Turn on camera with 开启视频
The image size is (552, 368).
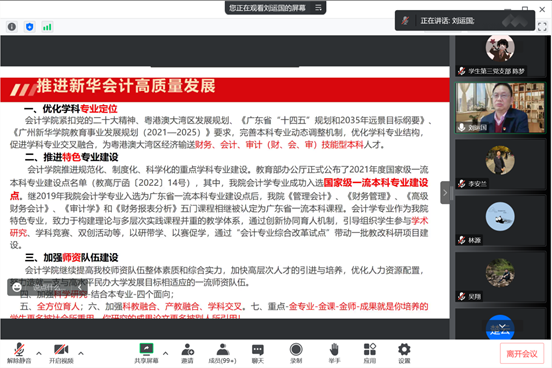click(x=61, y=353)
